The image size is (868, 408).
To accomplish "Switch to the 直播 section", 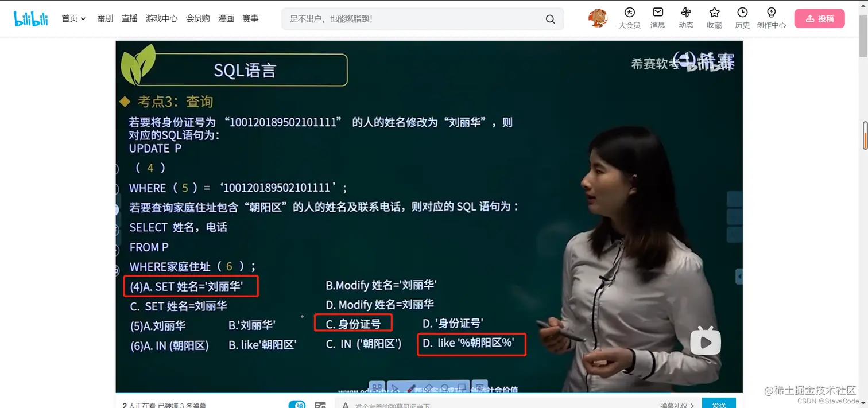I will [129, 18].
